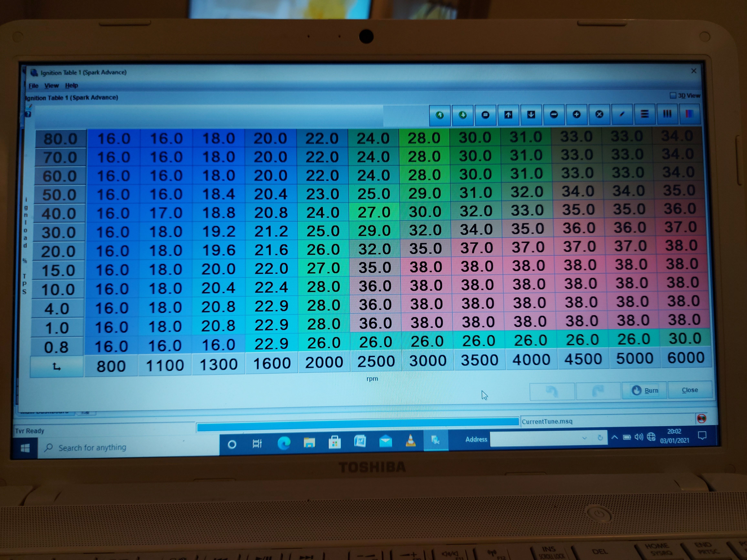Click the square down-arrow toolbar icon

[x=531, y=114]
